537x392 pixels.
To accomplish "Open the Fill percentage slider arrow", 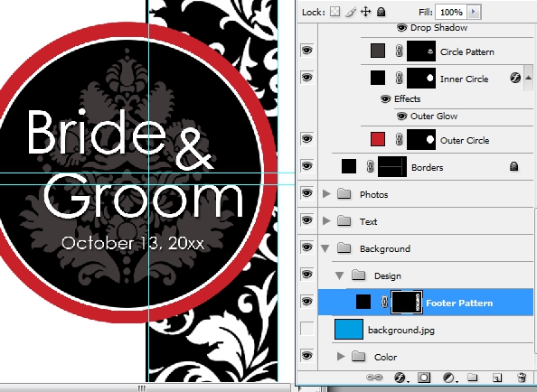I will (474, 12).
